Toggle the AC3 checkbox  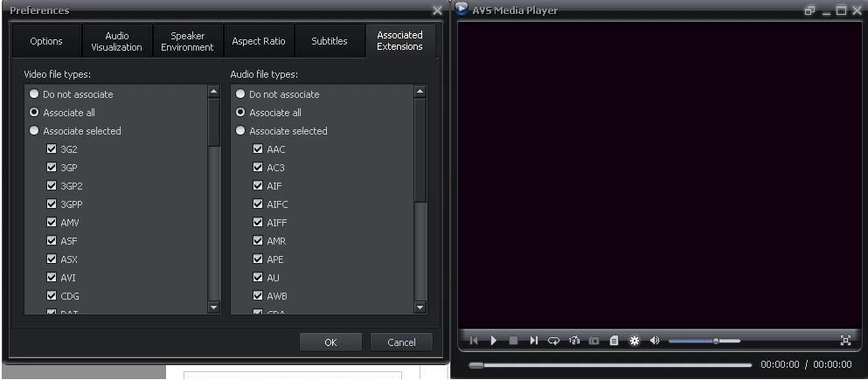pos(257,167)
